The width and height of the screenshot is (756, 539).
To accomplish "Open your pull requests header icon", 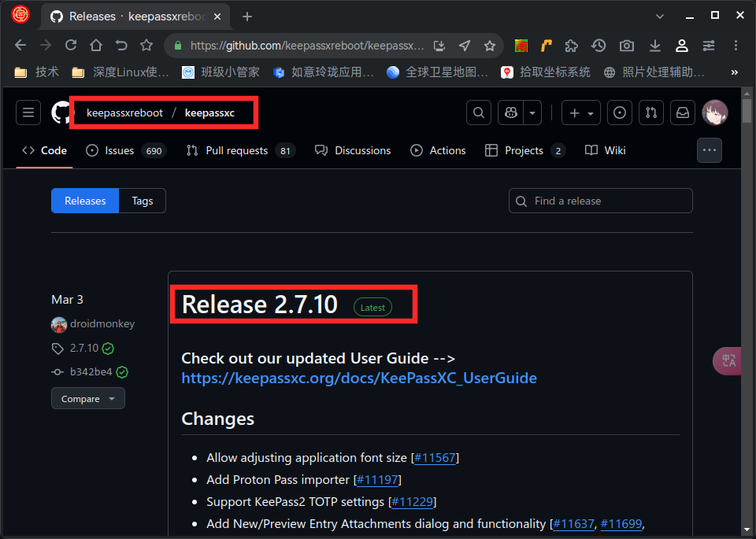I will pyautogui.click(x=651, y=113).
